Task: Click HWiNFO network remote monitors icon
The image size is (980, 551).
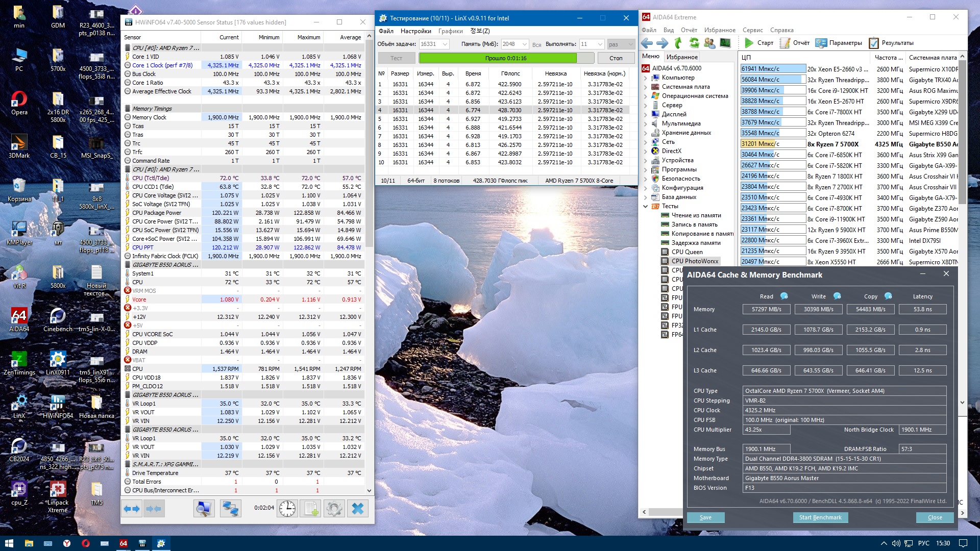Action: pos(230,508)
